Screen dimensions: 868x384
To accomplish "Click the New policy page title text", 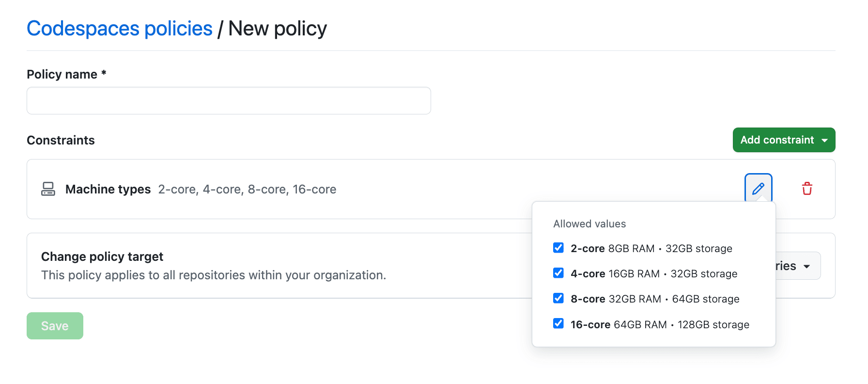I will click(x=278, y=29).
